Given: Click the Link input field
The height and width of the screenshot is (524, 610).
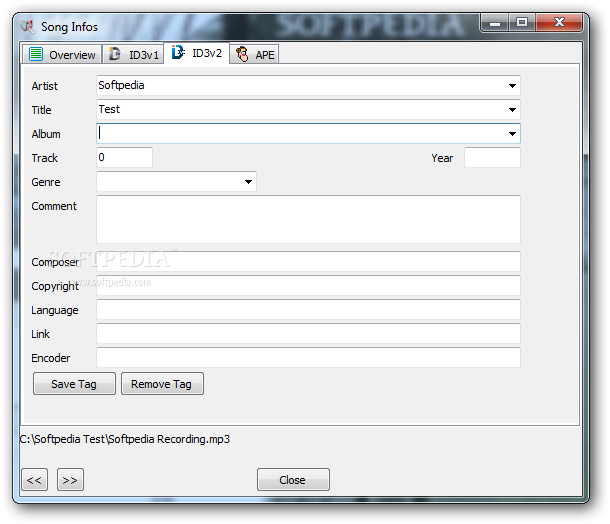Looking at the screenshot, I should (308, 334).
